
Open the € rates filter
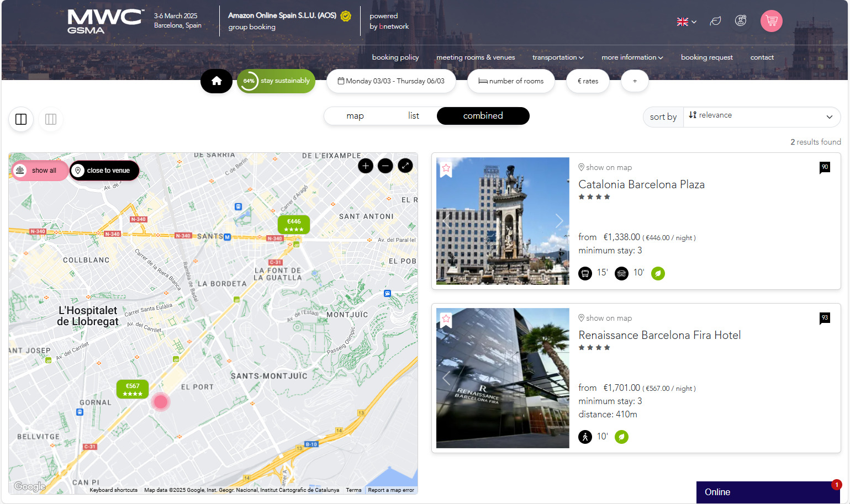pyautogui.click(x=588, y=81)
